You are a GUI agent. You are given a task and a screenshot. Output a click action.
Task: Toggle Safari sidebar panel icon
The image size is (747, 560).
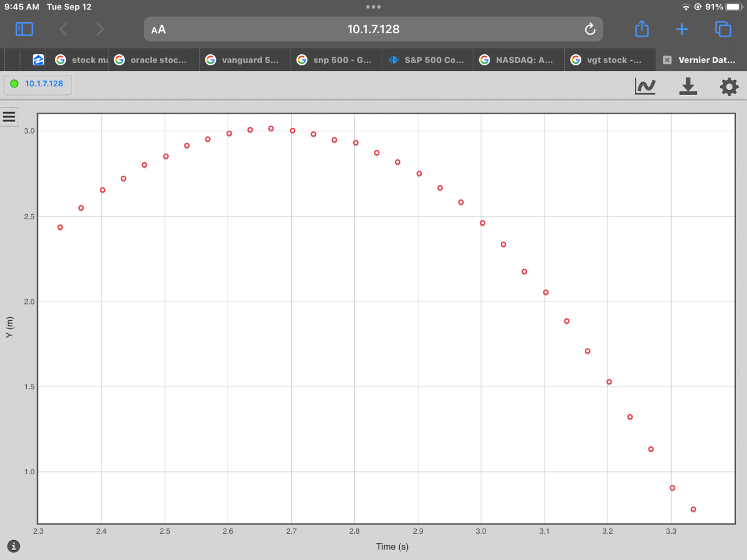(24, 29)
